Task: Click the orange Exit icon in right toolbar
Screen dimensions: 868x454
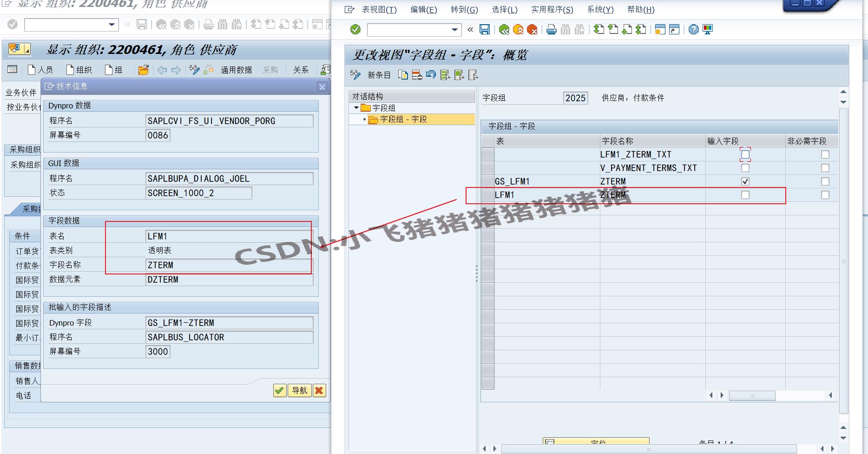Action: (518, 30)
